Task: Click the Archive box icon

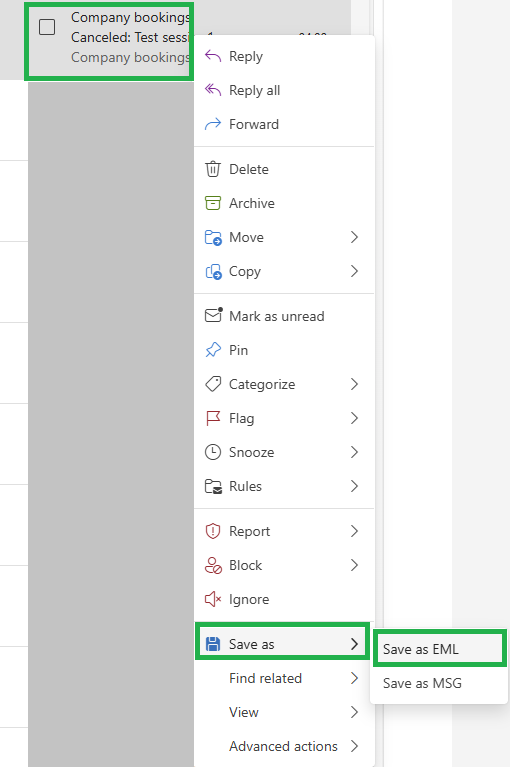Action: point(213,203)
